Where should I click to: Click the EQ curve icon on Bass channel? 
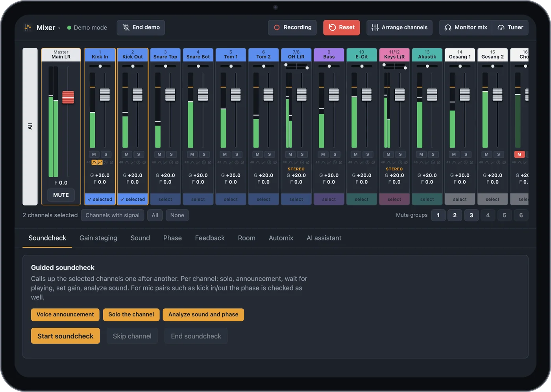(x=323, y=162)
